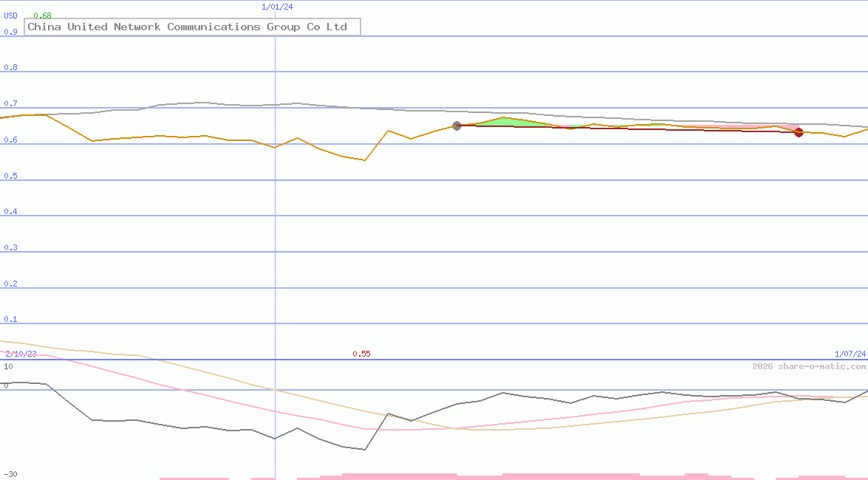Click the USD currency label
This screenshot has width=868, height=480.
[x=10, y=16]
